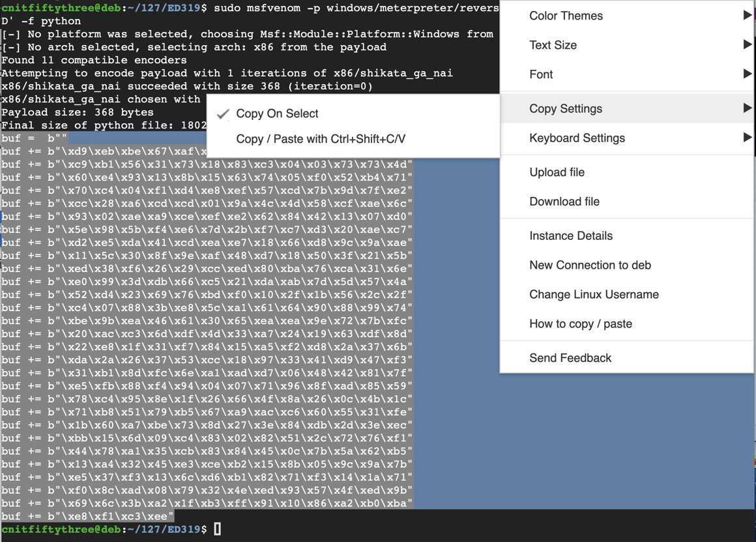The height and width of the screenshot is (542, 756).
Task: Expand arrow next to Color Themes
Action: point(747,15)
